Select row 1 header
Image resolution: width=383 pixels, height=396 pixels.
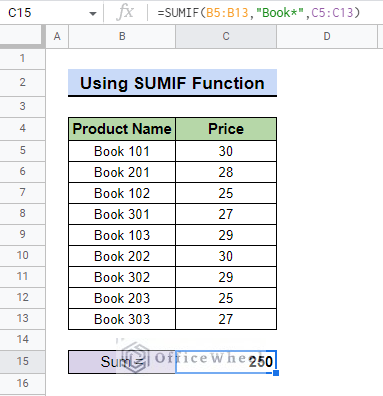pos(22,59)
